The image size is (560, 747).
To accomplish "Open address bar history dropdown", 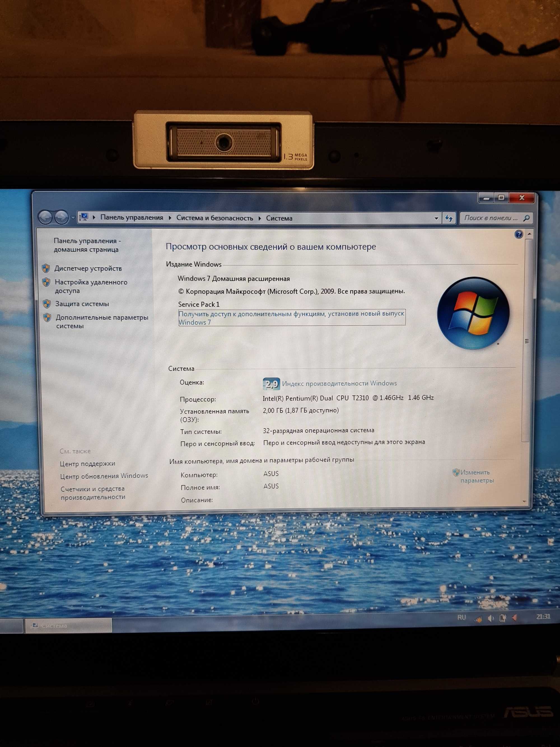I will 436,218.
